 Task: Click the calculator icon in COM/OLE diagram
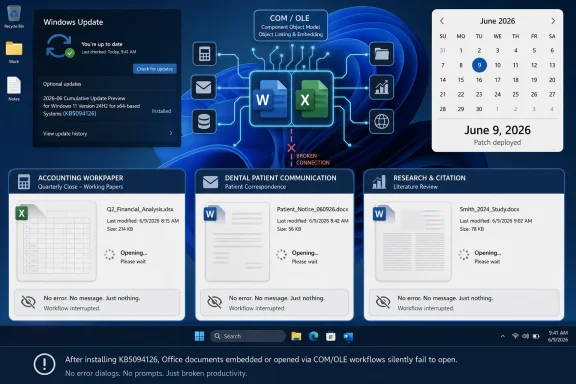click(205, 54)
